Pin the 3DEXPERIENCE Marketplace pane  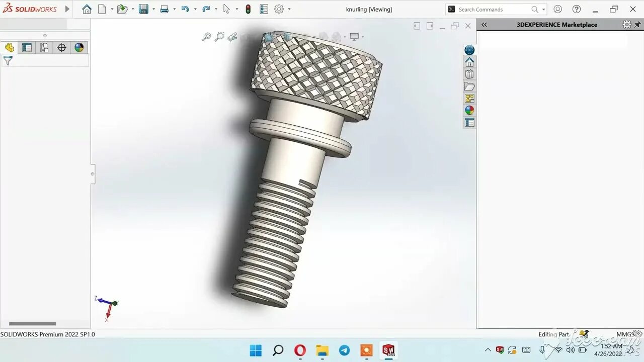coord(637,25)
